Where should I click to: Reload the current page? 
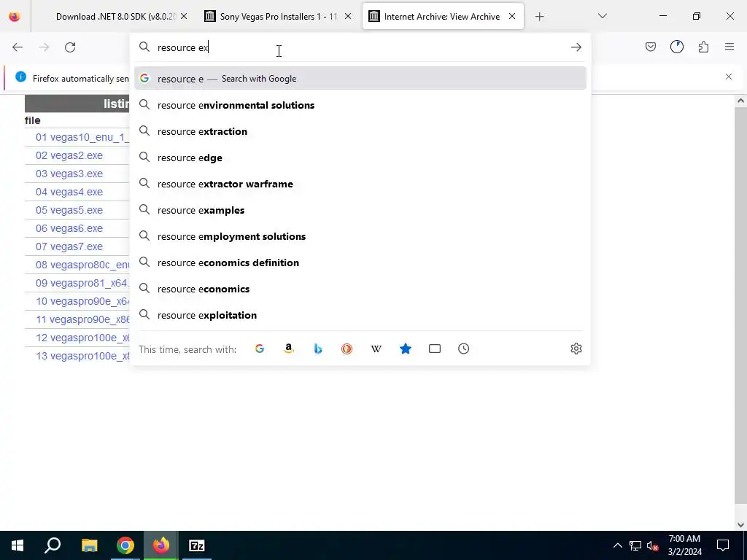click(x=70, y=47)
